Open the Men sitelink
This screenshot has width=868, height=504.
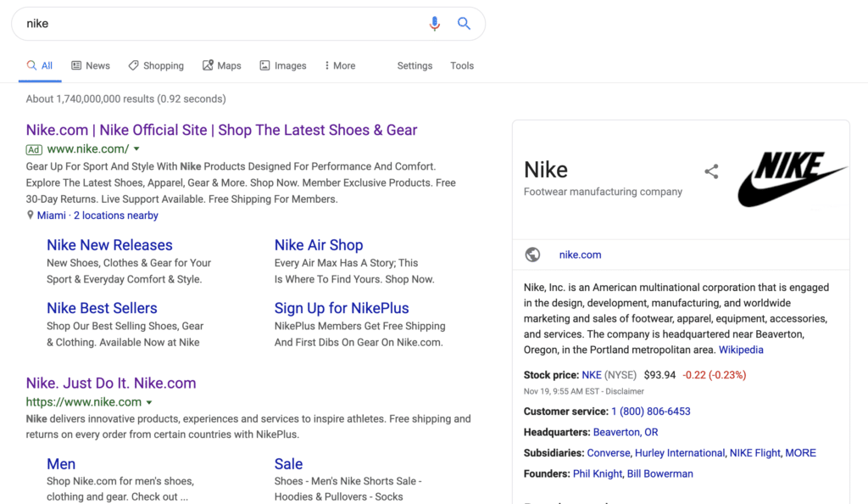coord(61,464)
